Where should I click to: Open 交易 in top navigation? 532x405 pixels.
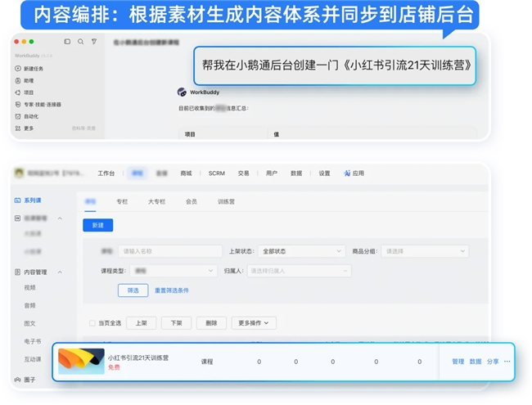(x=243, y=173)
